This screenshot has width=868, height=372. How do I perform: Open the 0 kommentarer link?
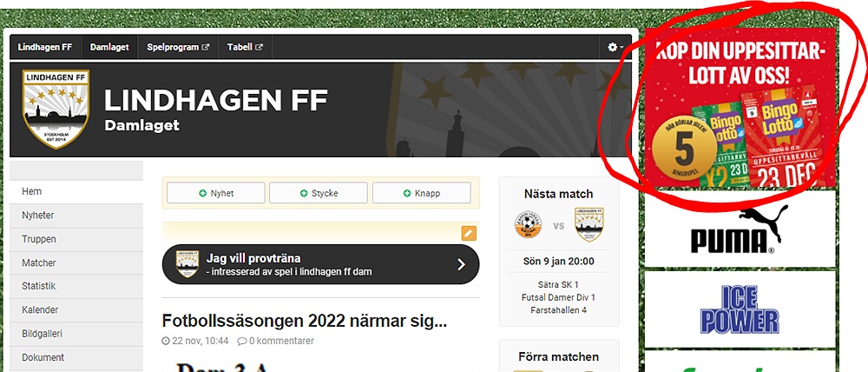[276, 341]
